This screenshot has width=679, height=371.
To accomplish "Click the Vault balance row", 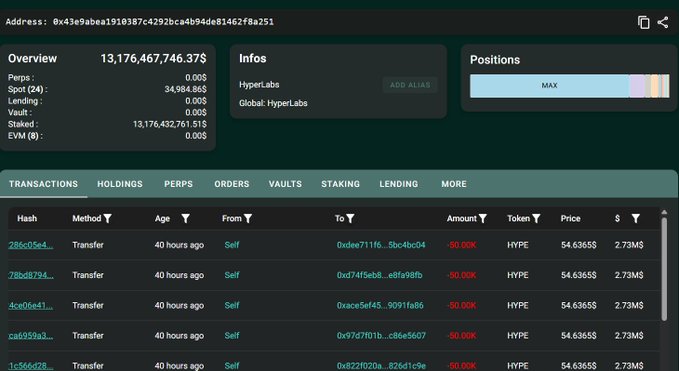I will [x=107, y=113].
